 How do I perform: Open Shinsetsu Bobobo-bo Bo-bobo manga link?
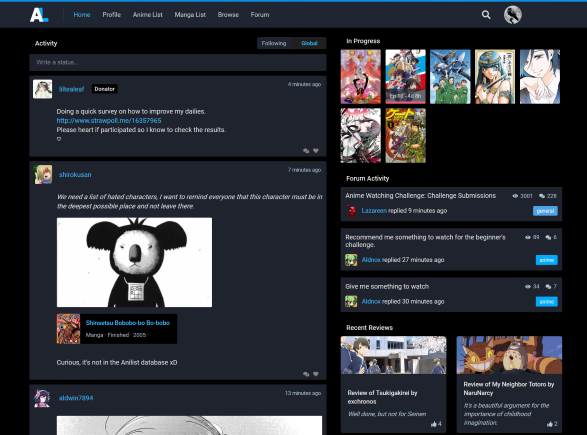pyautogui.click(x=128, y=323)
